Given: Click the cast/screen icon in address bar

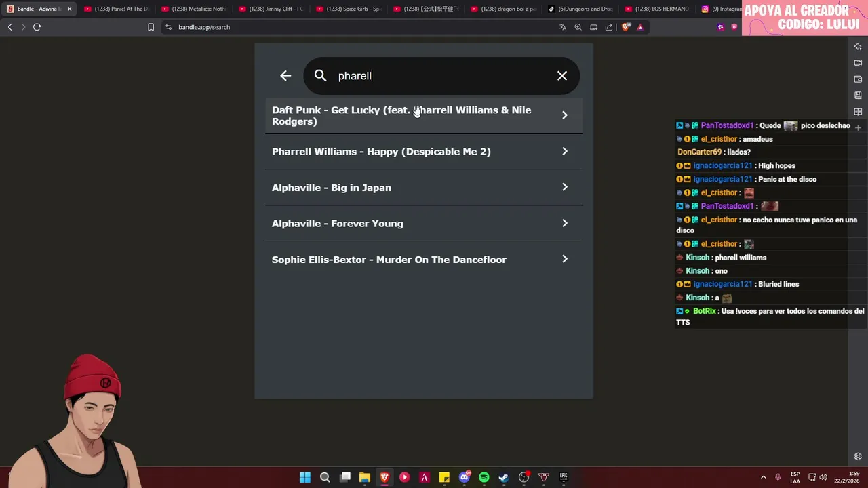Looking at the screenshot, I should (x=593, y=27).
